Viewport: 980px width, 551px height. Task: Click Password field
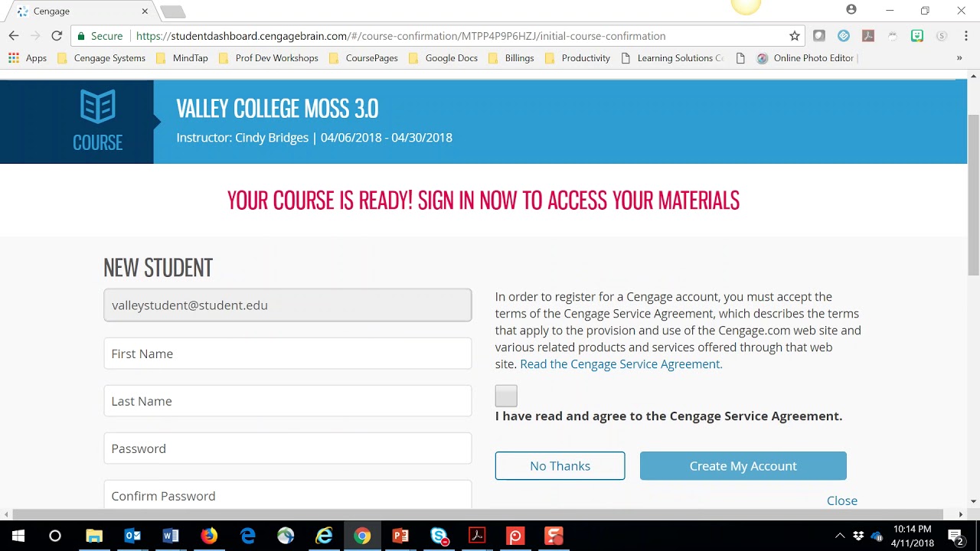(288, 448)
